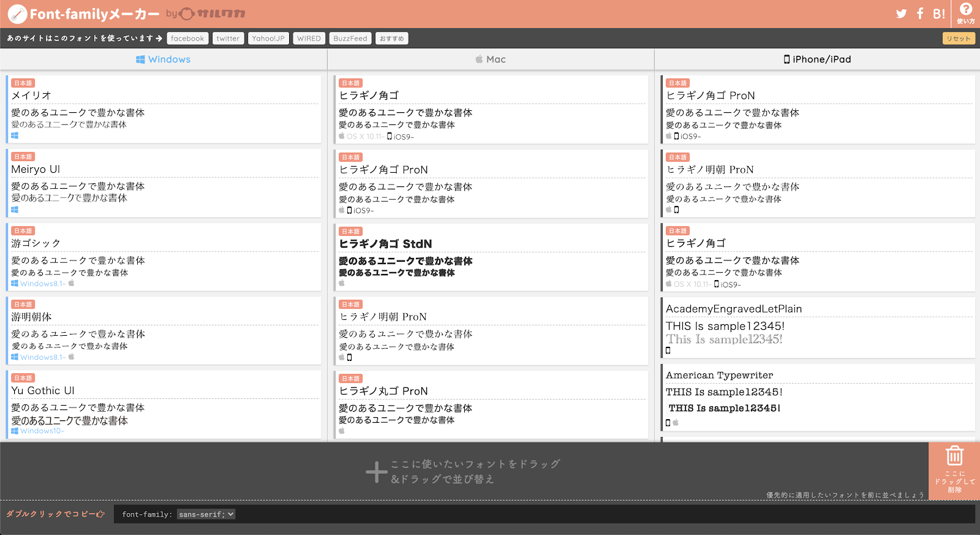980x535 pixels.
Task: Click the copy hand icon beside ダブルクリックでコピー
Action: [x=100, y=514]
